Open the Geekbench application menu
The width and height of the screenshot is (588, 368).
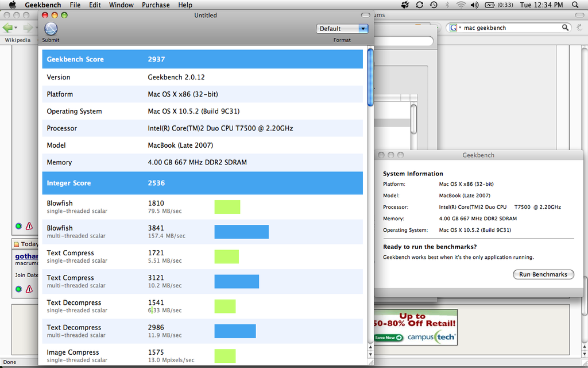[42, 5]
